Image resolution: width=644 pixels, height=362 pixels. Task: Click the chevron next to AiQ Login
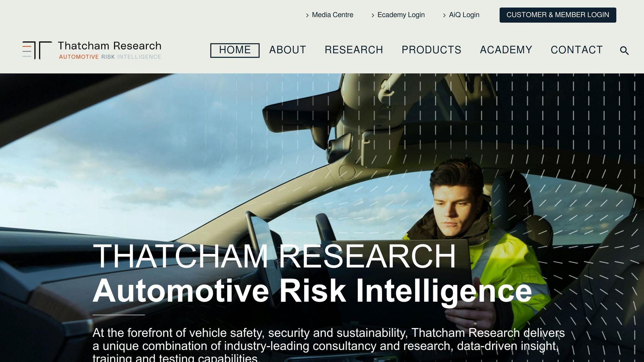[x=444, y=15]
